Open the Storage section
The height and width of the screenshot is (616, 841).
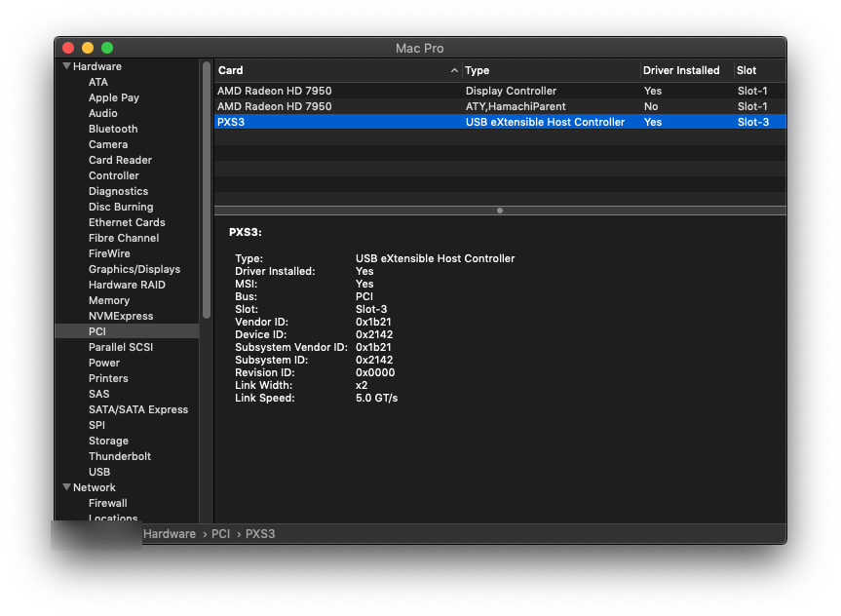[x=108, y=440]
